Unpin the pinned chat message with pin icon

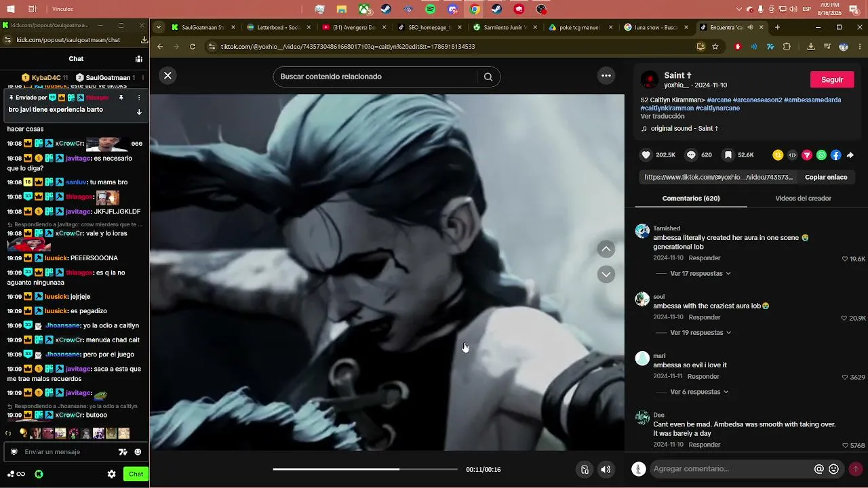(x=121, y=98)
